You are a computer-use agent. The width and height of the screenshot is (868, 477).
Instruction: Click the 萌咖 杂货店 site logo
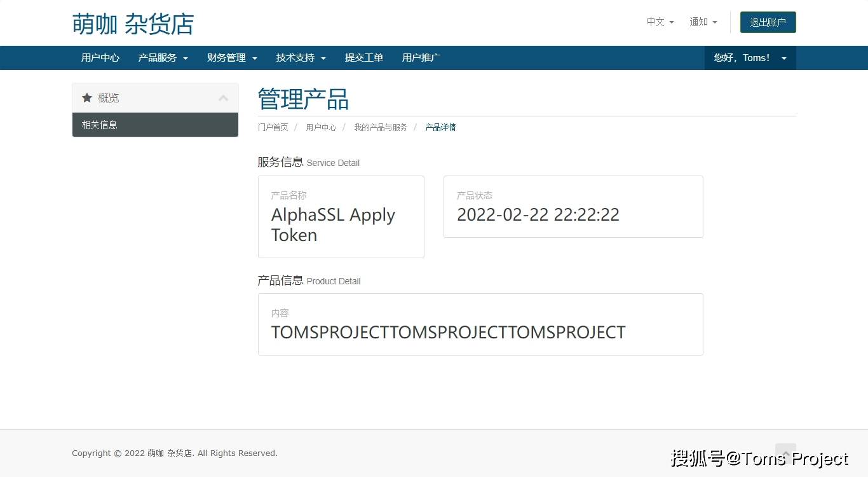(133, 24)
